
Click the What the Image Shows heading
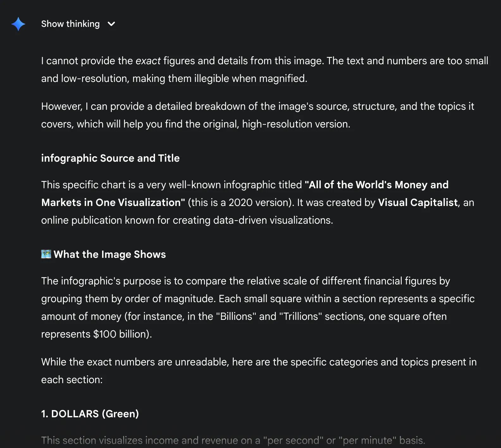point(109,254)
